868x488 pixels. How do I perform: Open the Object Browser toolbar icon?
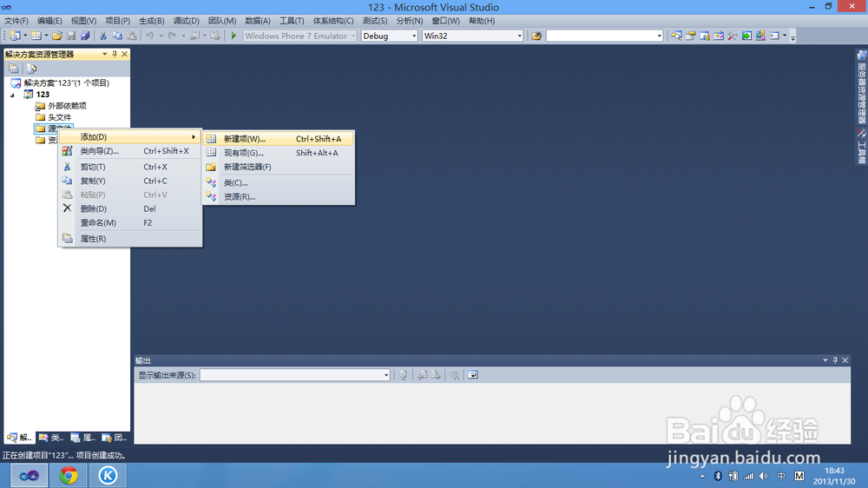[719, 36]
